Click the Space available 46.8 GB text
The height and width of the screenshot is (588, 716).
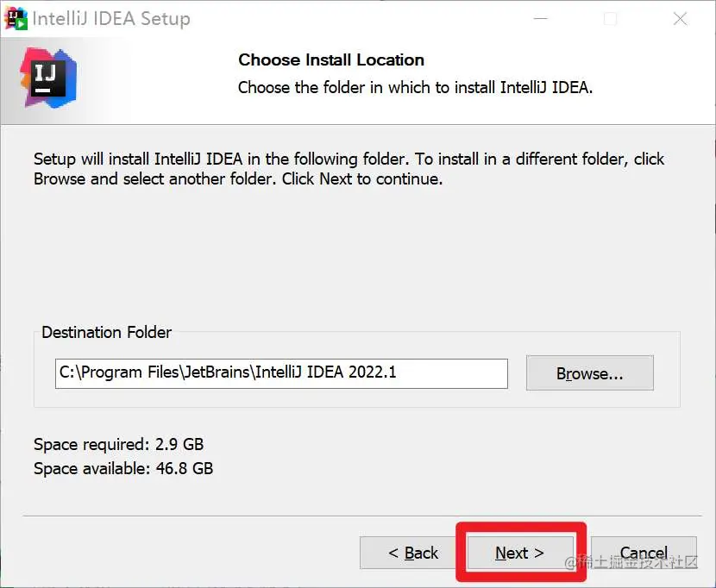pos(122,469)
